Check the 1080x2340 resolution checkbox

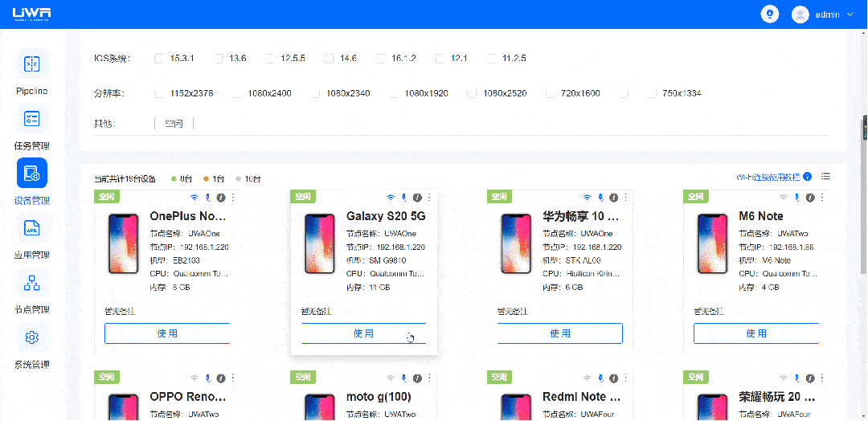click(316, 93)
